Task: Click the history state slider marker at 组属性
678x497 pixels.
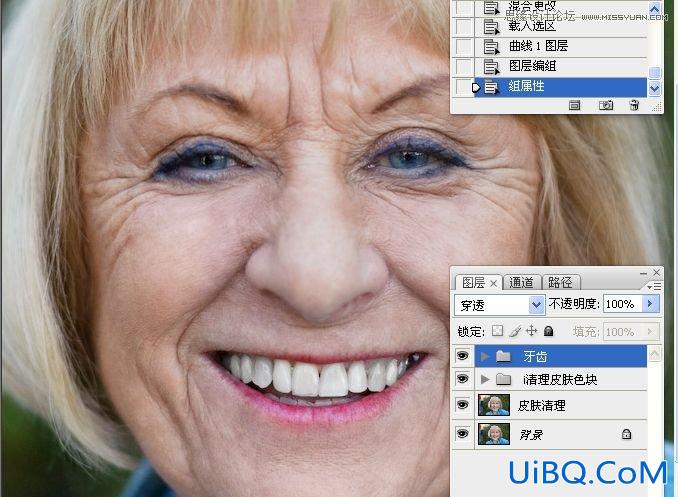Action: click(476, 88)
